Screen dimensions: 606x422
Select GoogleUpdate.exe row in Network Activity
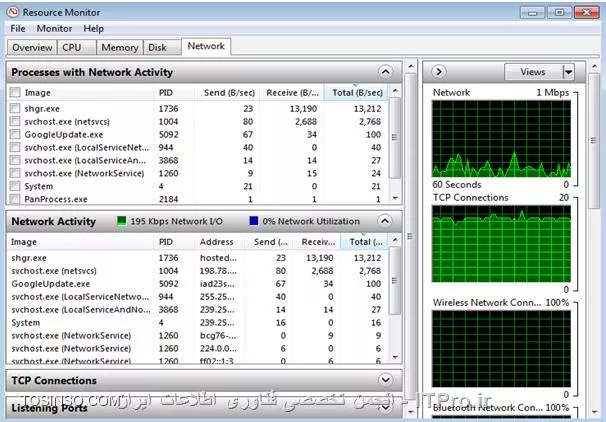[197, 284]
